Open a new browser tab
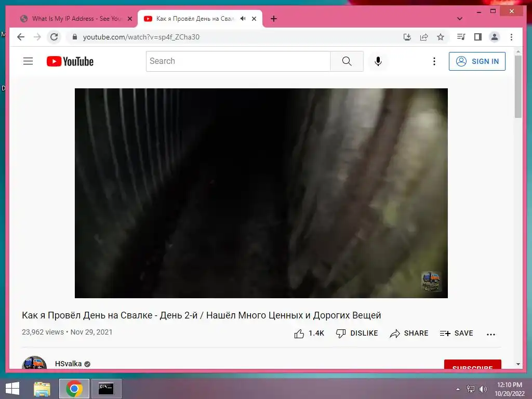 273,19
